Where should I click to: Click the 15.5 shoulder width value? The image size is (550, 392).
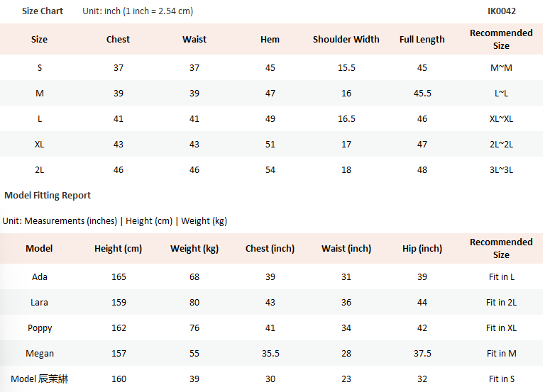pos(346,68)
